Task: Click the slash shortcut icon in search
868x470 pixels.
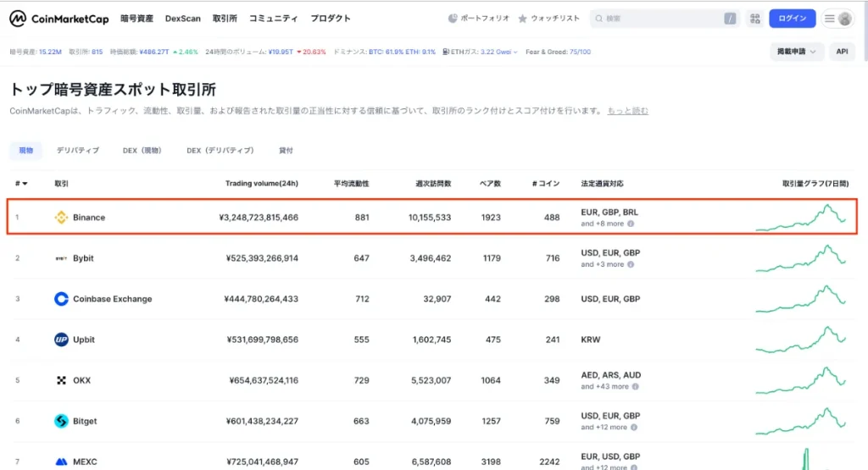Action: coord(730,19)
